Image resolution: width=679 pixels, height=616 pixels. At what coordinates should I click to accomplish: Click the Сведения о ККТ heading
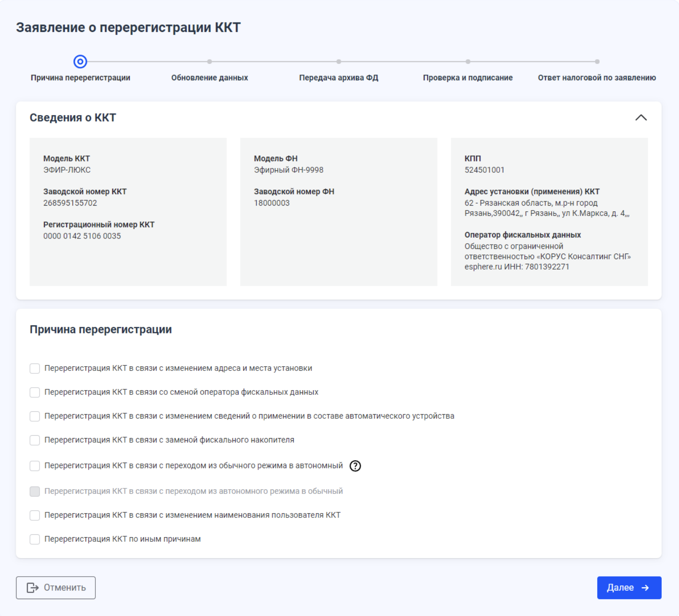tap(73, 118)
